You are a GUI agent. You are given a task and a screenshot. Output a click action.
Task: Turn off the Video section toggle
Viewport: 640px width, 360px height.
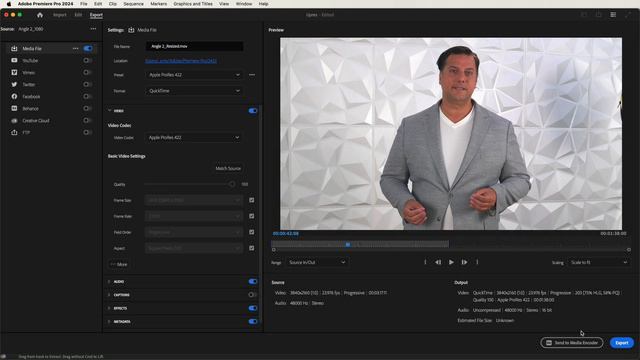tap(253, 111)
